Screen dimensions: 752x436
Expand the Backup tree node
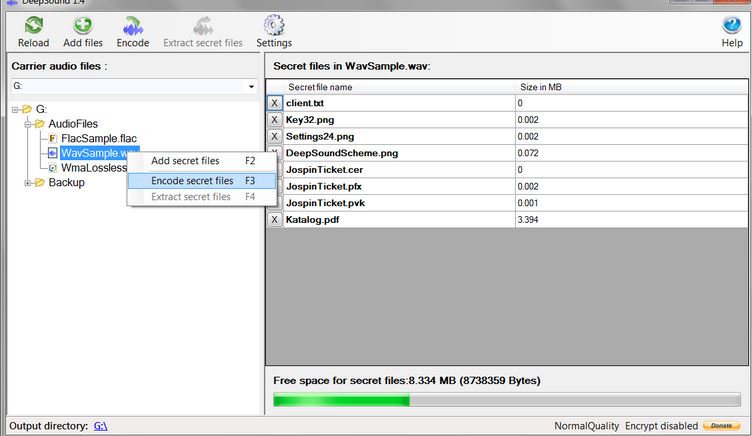[x=28, y=183]
